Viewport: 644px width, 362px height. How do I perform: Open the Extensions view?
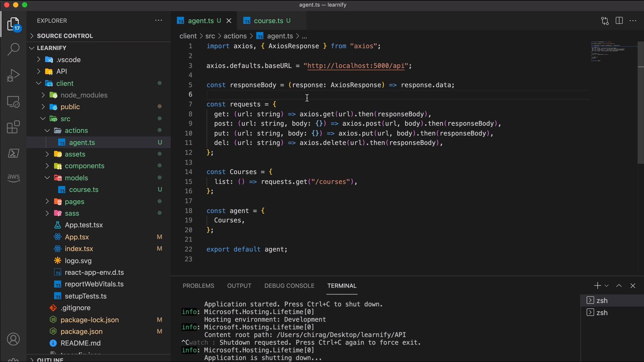tap(13, 127)
